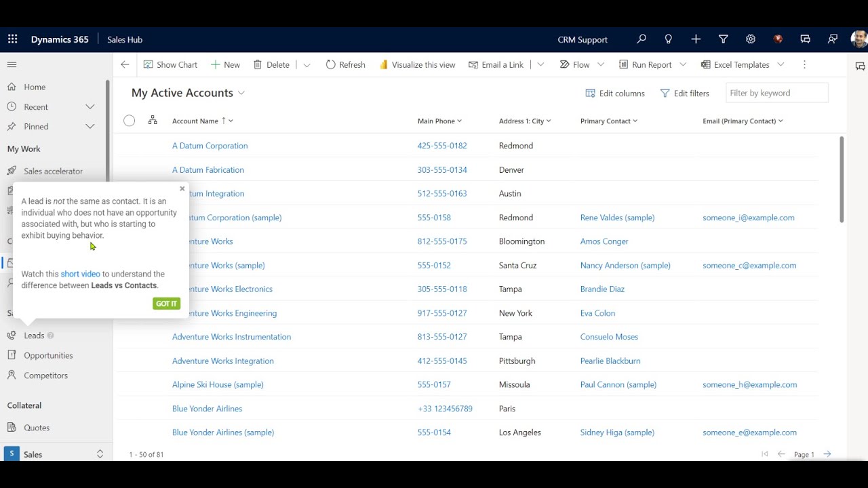Open Blue Yonder Airlines (sample) account
Viewport: 868px width, 488px height.
[223, 432]
